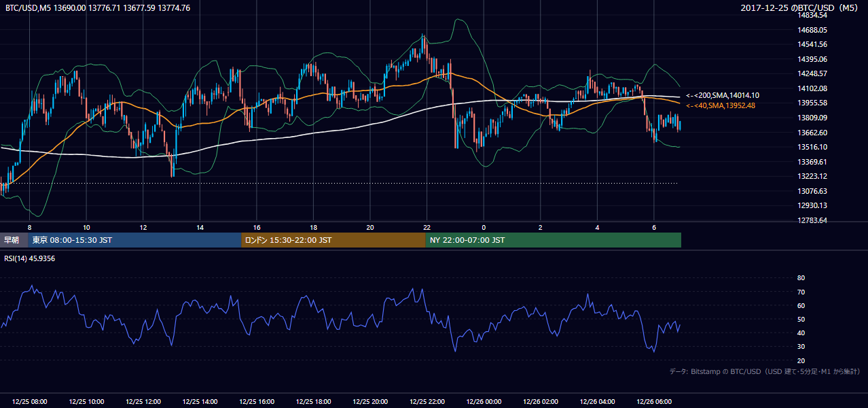Select the 早朝 session bar
This screenshot has width=868, height=408.
[14, 240]
